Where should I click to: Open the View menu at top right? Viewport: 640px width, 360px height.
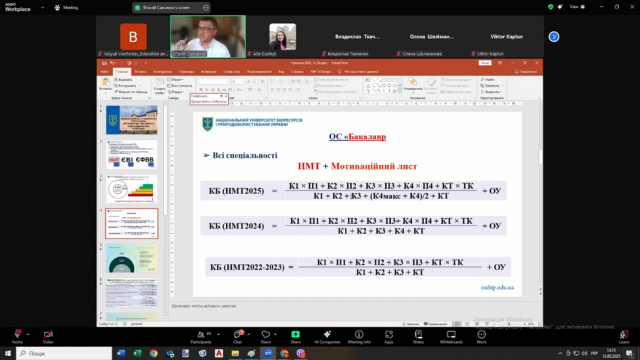pos(577,7)
